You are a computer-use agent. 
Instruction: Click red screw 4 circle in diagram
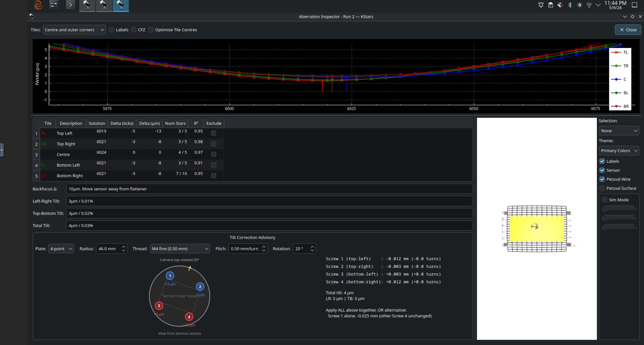point(189,317)
